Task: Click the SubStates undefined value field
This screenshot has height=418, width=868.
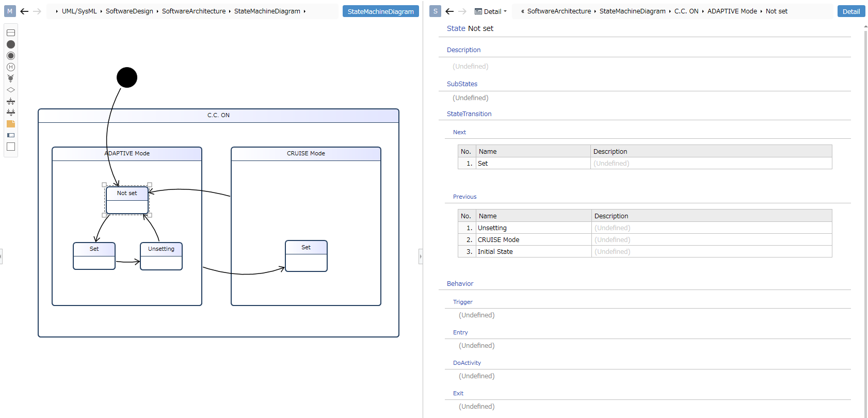Action: [471, 98]
